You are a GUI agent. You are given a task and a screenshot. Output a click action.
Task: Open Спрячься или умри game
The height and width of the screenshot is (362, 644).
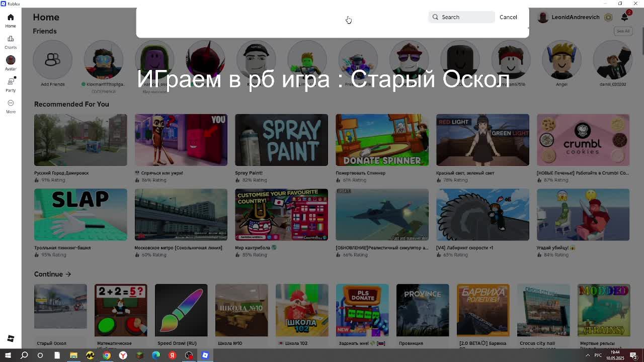click(x=181, y=140)
